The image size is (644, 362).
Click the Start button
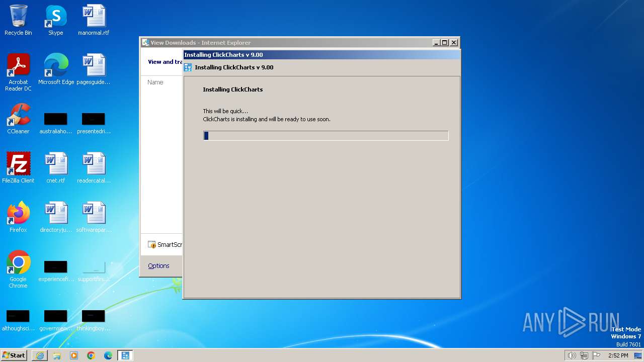(x=14, y=355)
